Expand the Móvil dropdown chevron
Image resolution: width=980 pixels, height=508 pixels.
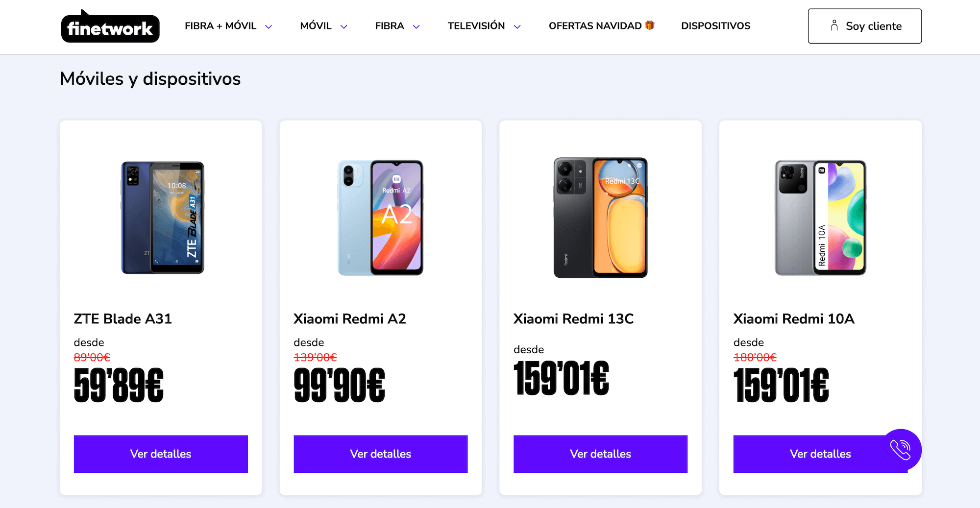click(x=344, y=27)
